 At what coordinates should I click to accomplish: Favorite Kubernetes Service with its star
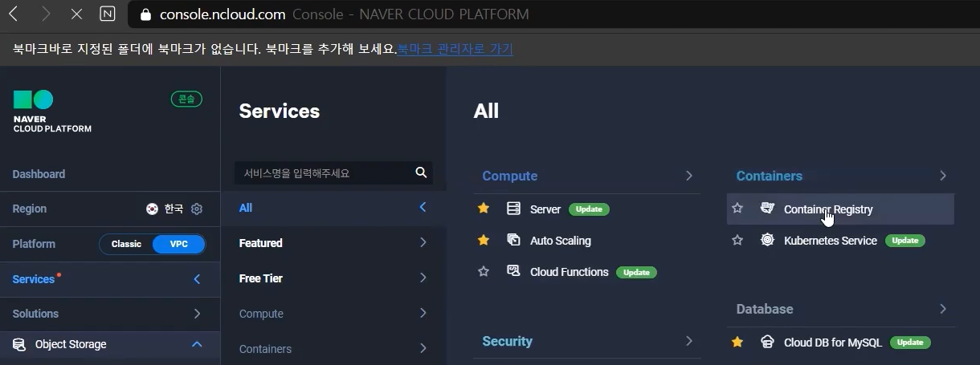point(737,240)
